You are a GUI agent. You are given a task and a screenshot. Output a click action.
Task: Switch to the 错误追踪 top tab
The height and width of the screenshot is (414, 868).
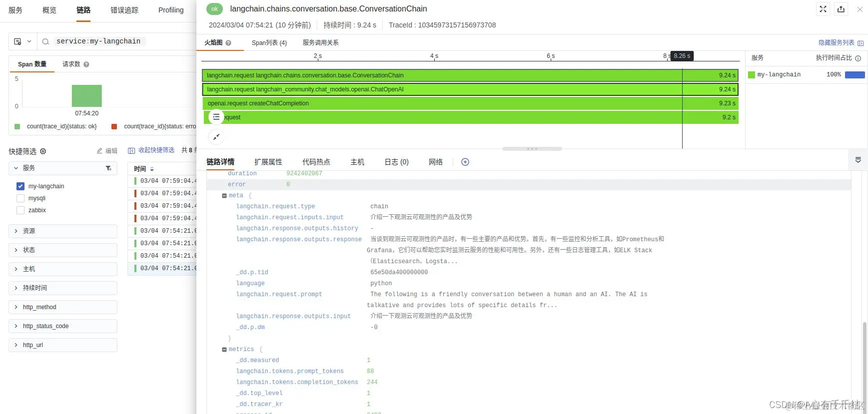click(x=124, y=10)
